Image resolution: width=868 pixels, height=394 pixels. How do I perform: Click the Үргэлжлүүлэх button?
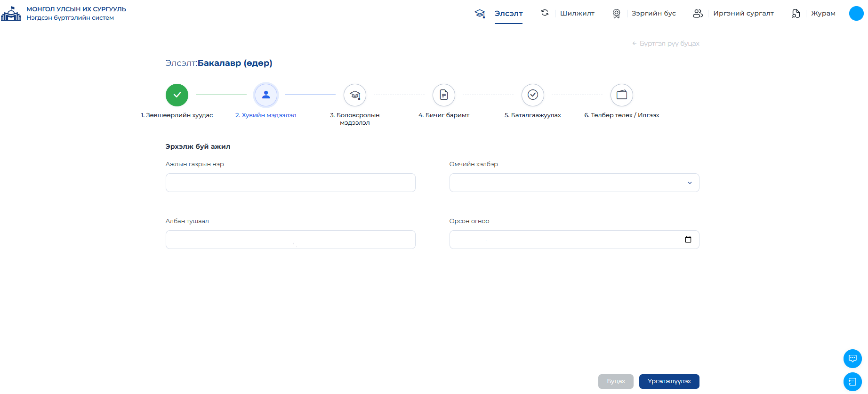(x=669, y=381)
